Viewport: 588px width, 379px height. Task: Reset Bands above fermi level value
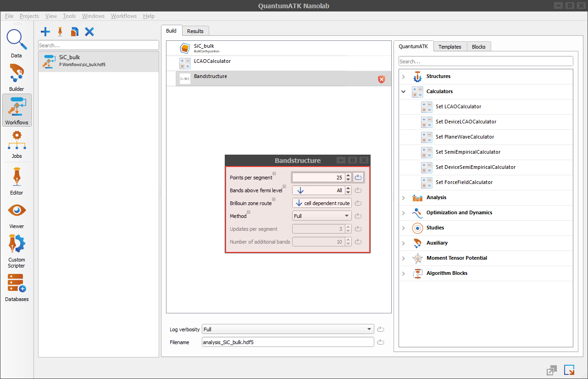click(359, 190)
